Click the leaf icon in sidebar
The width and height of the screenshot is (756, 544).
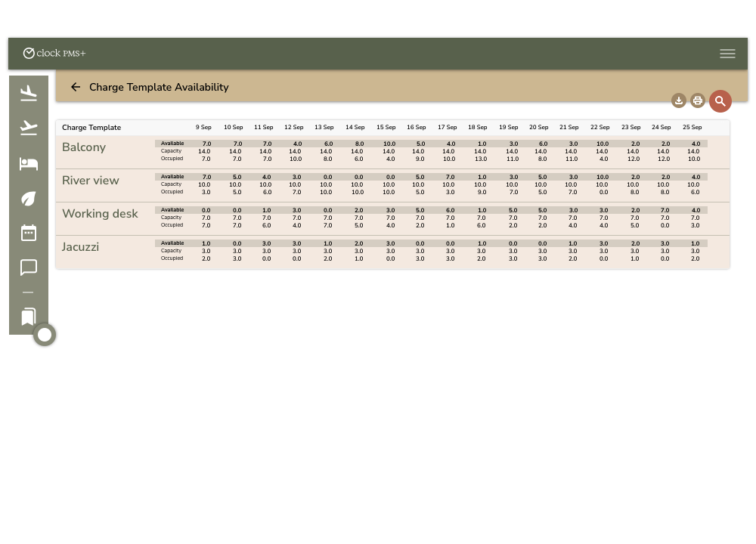click(x=29, y=199)
